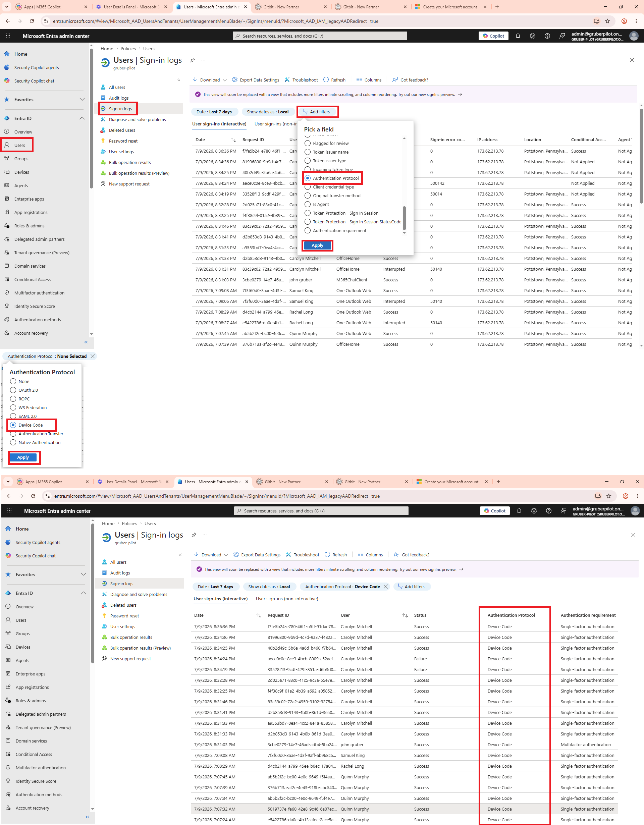Click Troubleshoot in upper window toolbar
The height and width of the screenshot is (825, 644).
(x=301, y=80)
